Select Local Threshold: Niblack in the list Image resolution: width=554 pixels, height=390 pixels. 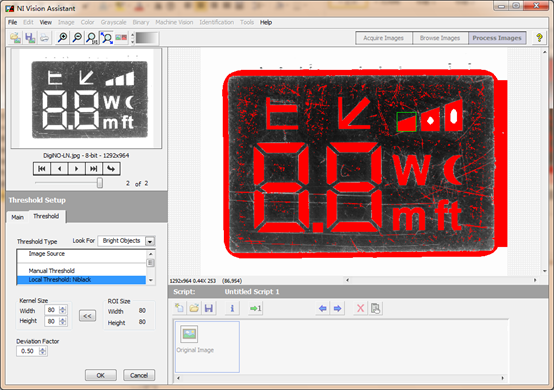click(x=81, y=280)
